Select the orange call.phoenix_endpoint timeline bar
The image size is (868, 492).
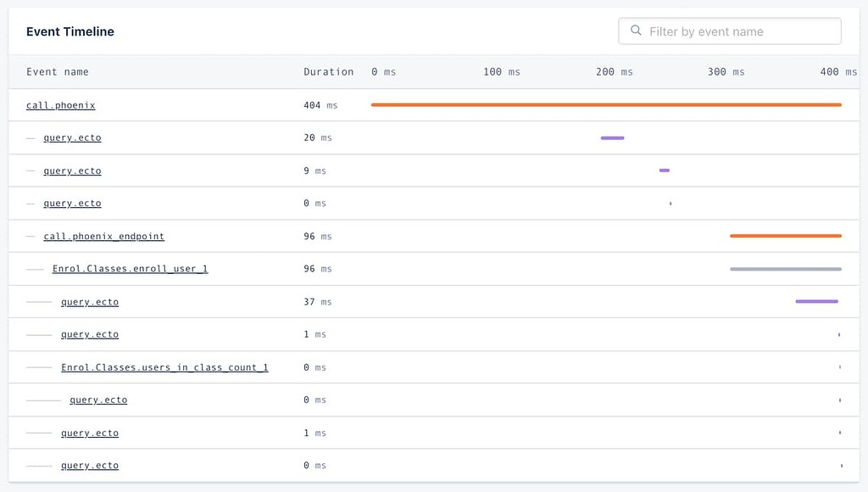pyautogui.click(x=785, y=236)
